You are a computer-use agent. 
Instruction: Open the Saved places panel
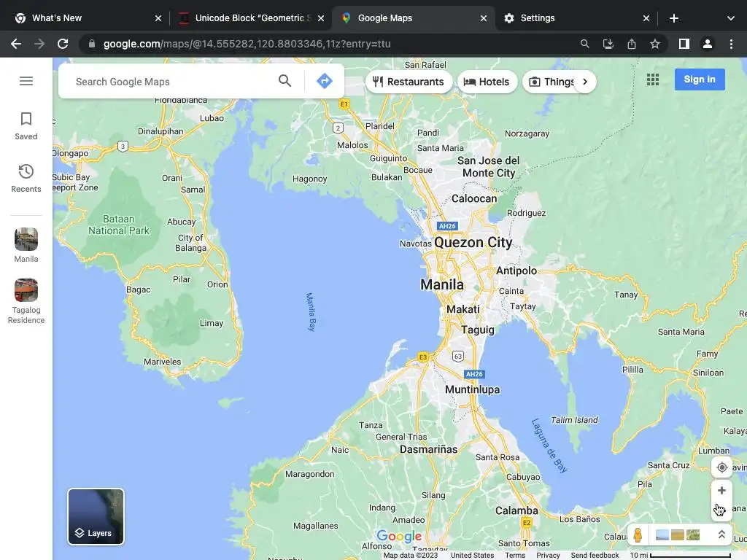point(26,126)
